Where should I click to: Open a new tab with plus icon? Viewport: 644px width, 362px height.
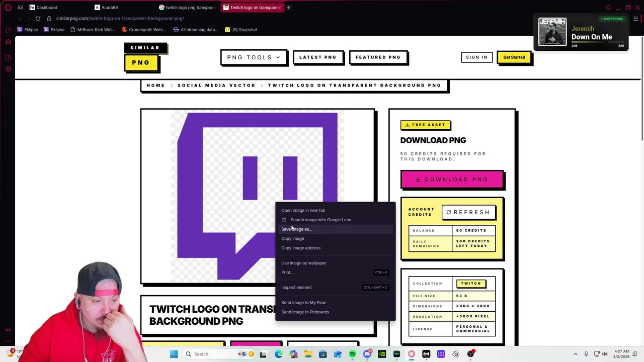288,8
